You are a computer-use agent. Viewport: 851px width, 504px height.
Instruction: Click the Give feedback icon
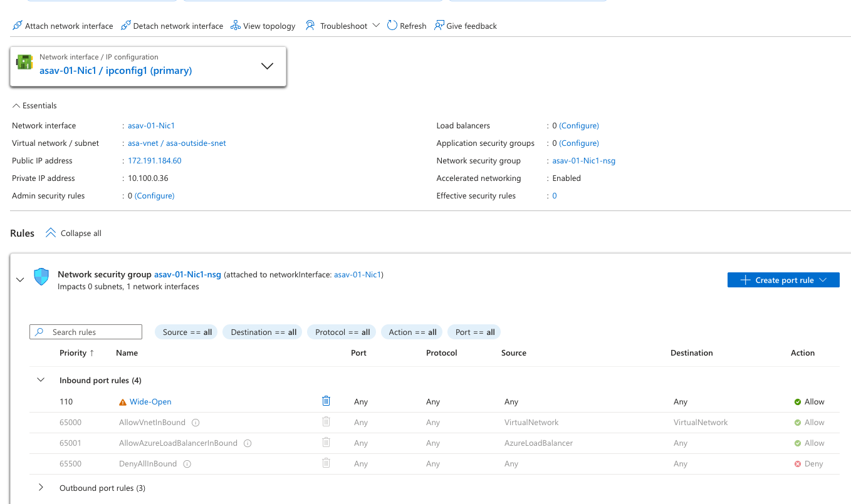[x=439, y=26]
